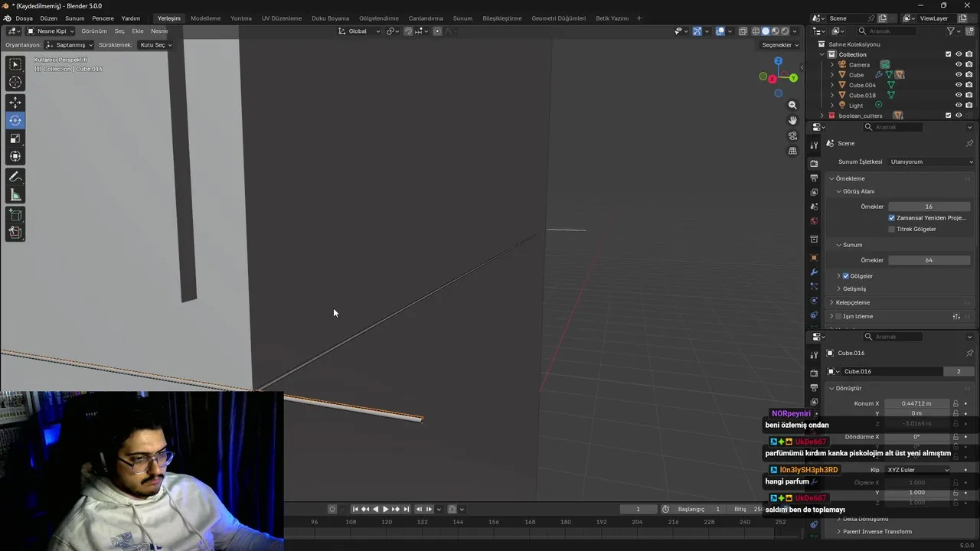Expand the Camera item in outliner
This screenshot has height=551, width=980.
[x=832, y=64]
